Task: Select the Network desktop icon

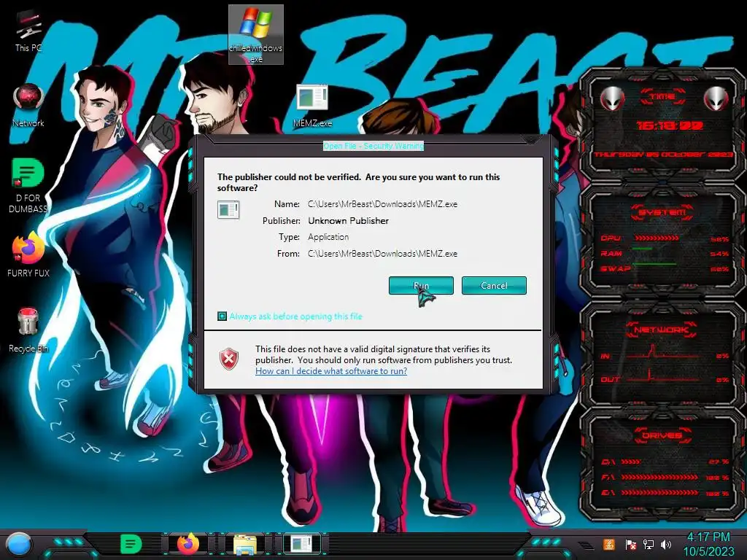Action: pyautogui.click(x=28, y=106)
